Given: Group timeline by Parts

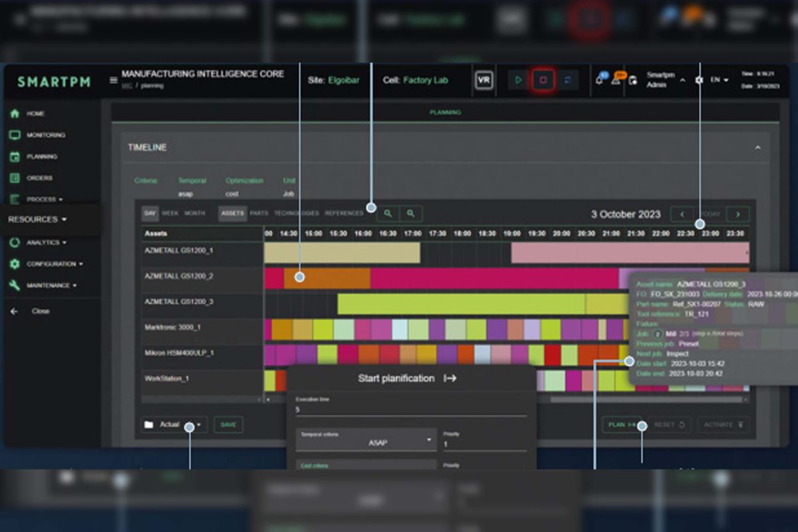Looking at the screenshot, I should tap(259, 213).
